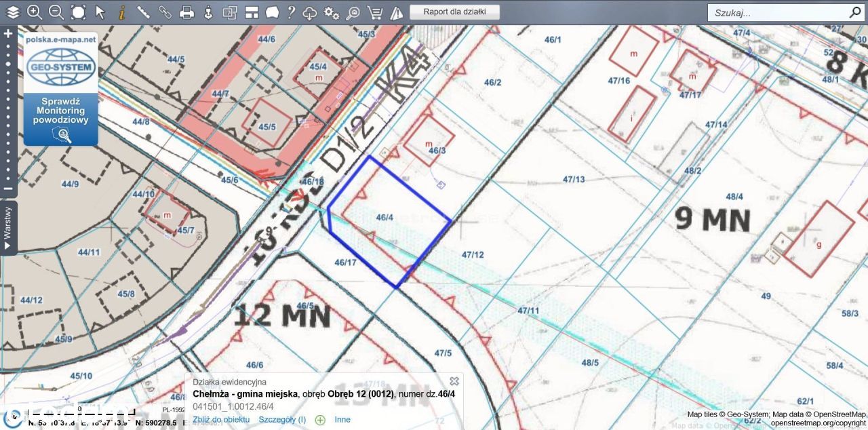This screenshot has width=868, height=430.
Task: Click parcel label 47/12 on map
Action: pyautogui.click(x=473, y=255)
